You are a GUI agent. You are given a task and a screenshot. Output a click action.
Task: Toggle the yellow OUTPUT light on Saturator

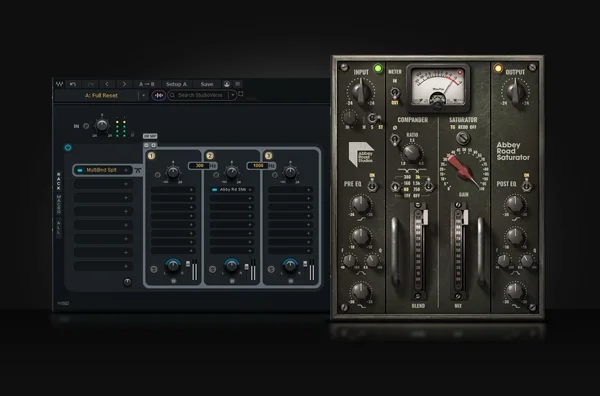[x=498, y=69]
